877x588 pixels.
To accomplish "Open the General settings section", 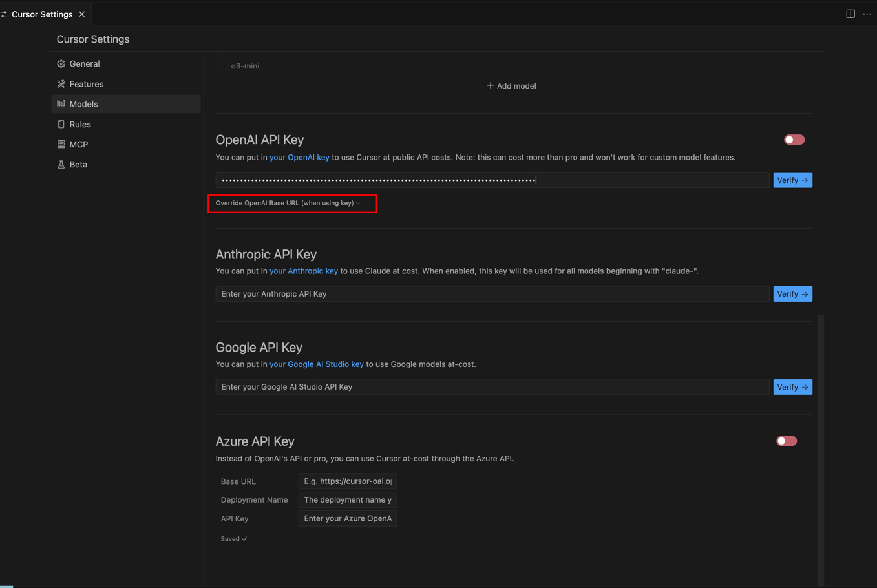I will 126,64.
